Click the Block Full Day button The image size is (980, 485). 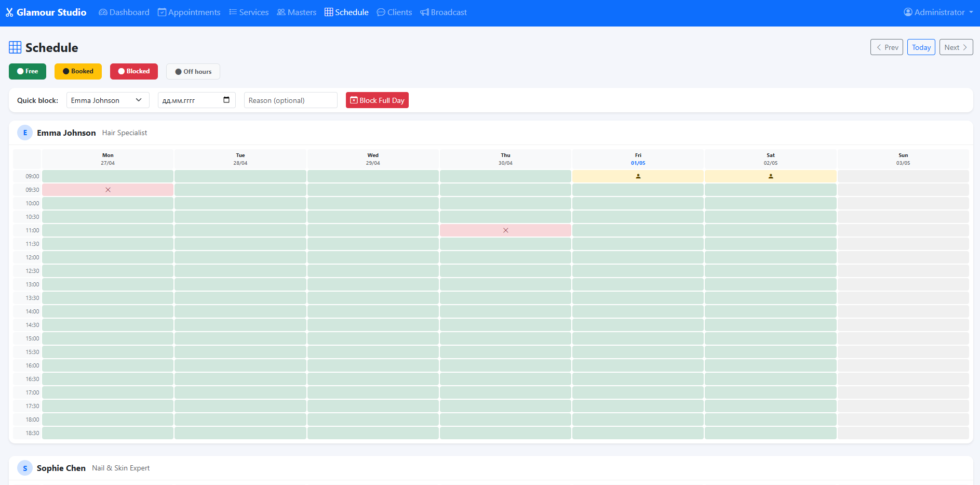[x=377, y=100]
